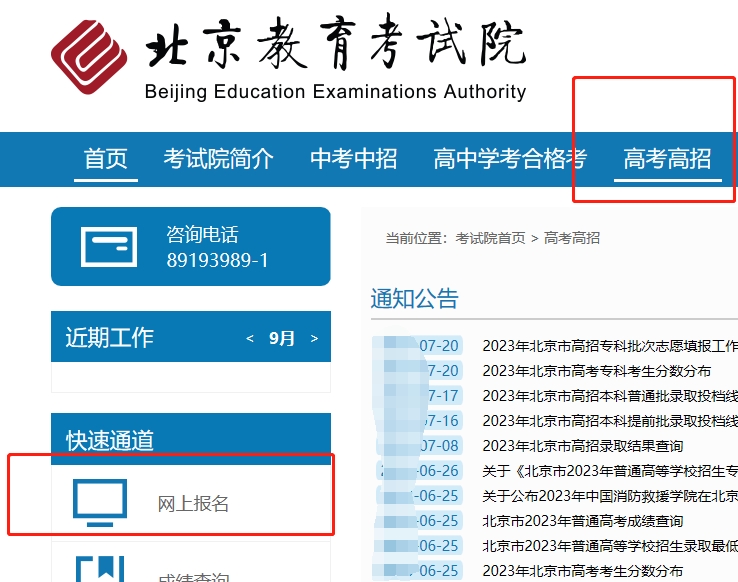Open 北京市2023年普通高考成绩查询 link

tap(582, 521)
